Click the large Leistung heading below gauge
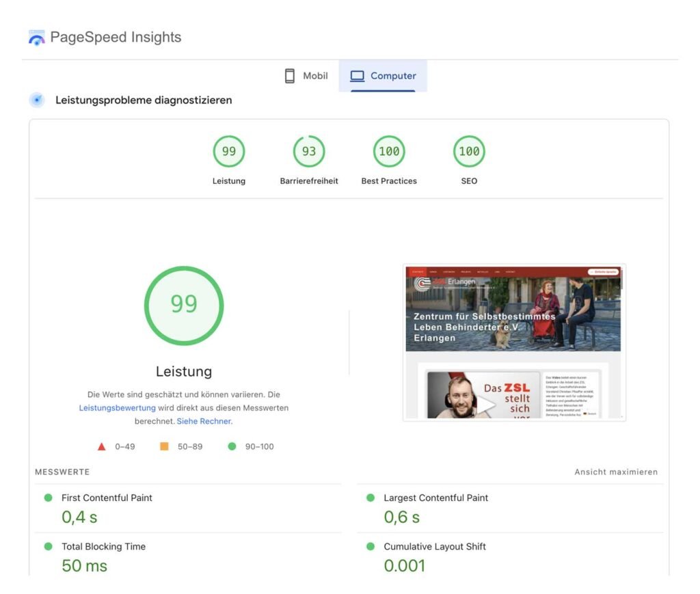 (184, 371)
